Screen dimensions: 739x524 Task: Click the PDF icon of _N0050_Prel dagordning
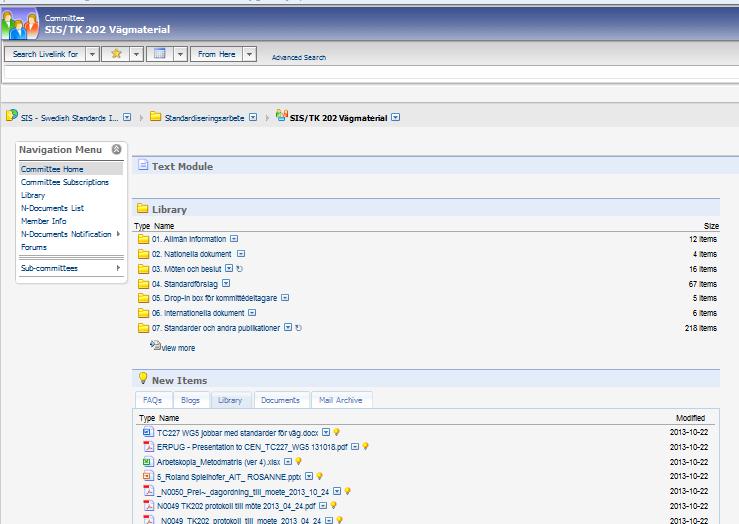click(x=148, y=491)
